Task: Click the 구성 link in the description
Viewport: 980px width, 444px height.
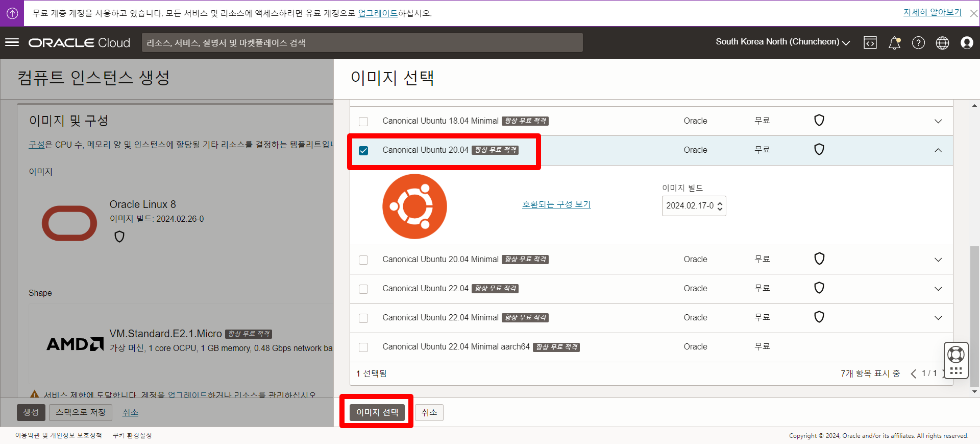Action: coord(37,145)
